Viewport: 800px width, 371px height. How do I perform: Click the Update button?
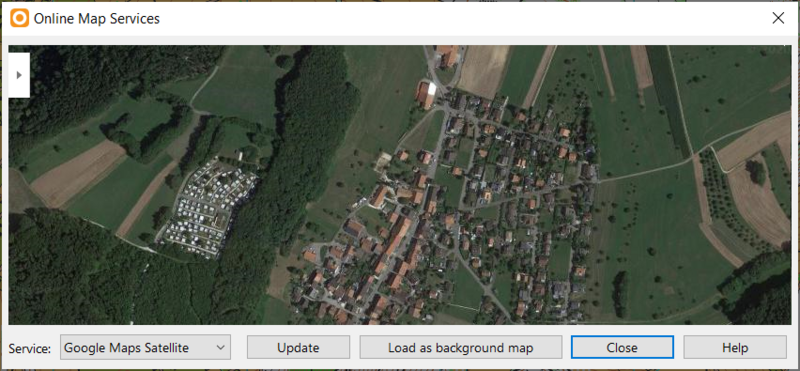tap(298, 348)
